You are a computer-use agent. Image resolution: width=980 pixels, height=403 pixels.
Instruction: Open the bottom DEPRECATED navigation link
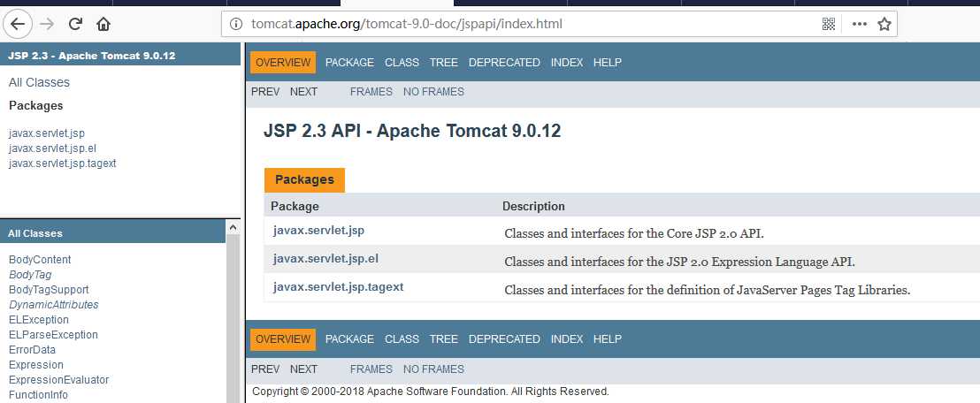pyautogui.click(x=504, y=339)
